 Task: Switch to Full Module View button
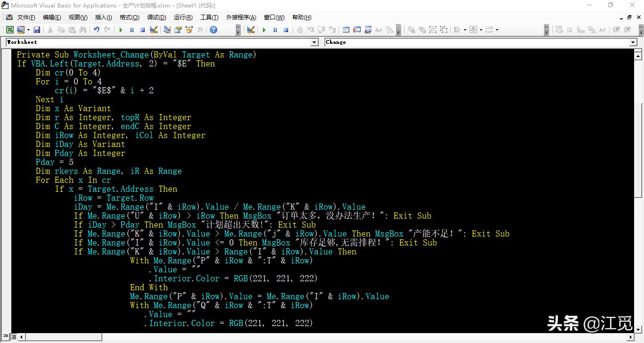pyautogui.click(x=13, y=337)
